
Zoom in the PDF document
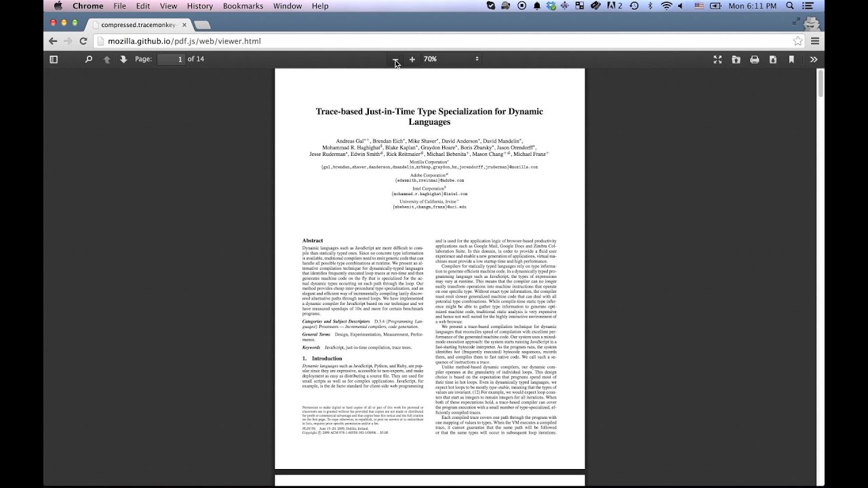click(412, 59)
